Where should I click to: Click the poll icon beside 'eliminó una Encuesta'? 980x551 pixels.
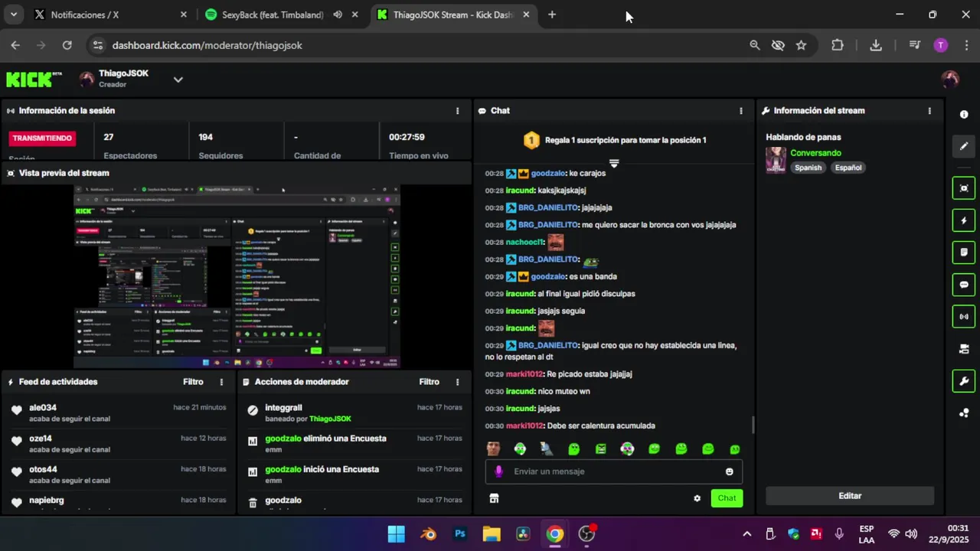click(x=253, y=442)
